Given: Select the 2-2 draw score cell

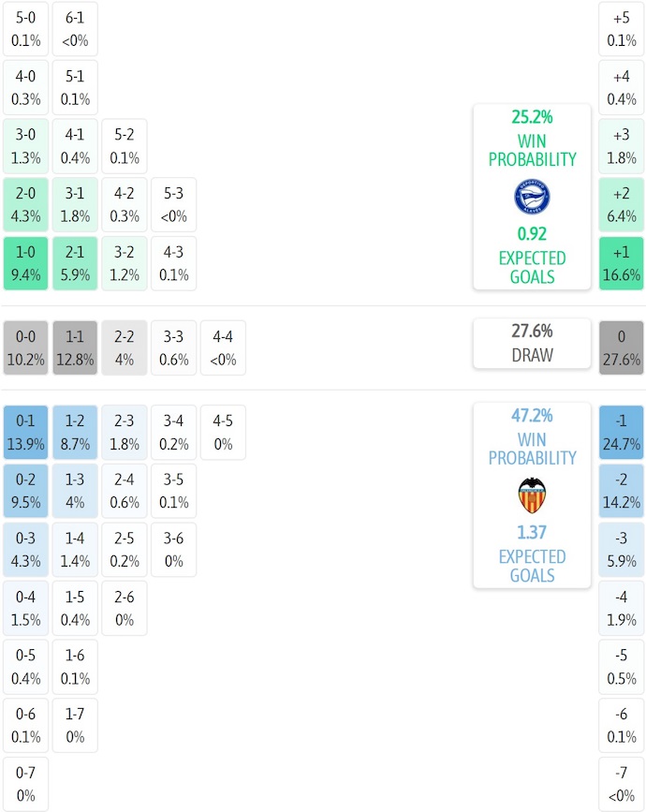Looking at the screenshot, I should pos(125,348).
